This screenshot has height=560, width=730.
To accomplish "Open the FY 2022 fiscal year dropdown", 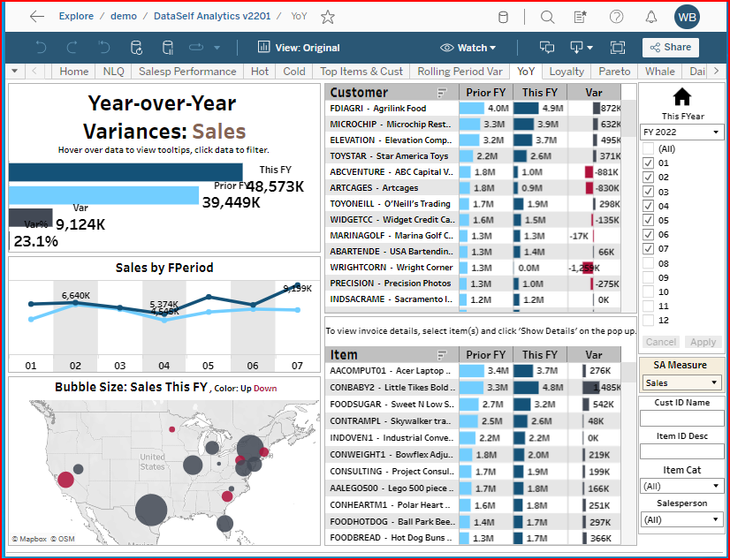I will coord(681,132).
